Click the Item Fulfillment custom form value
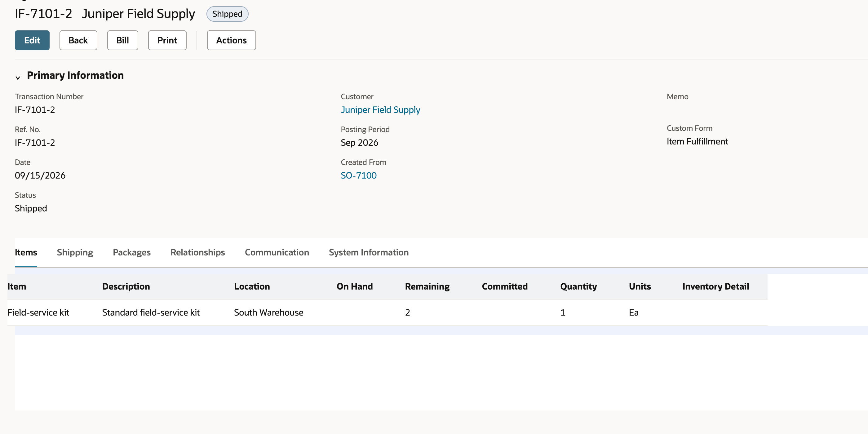 click(697, 141)
